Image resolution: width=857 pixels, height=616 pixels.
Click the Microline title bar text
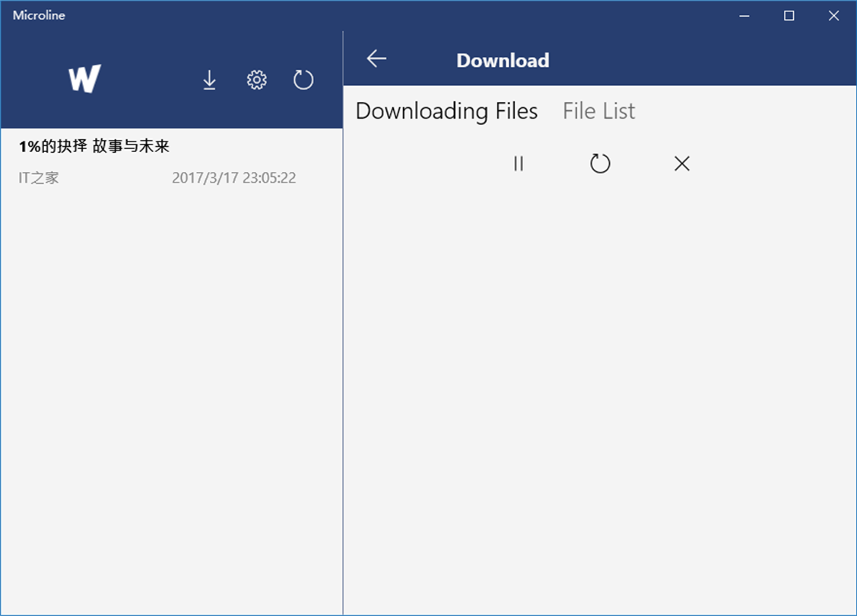39,15
